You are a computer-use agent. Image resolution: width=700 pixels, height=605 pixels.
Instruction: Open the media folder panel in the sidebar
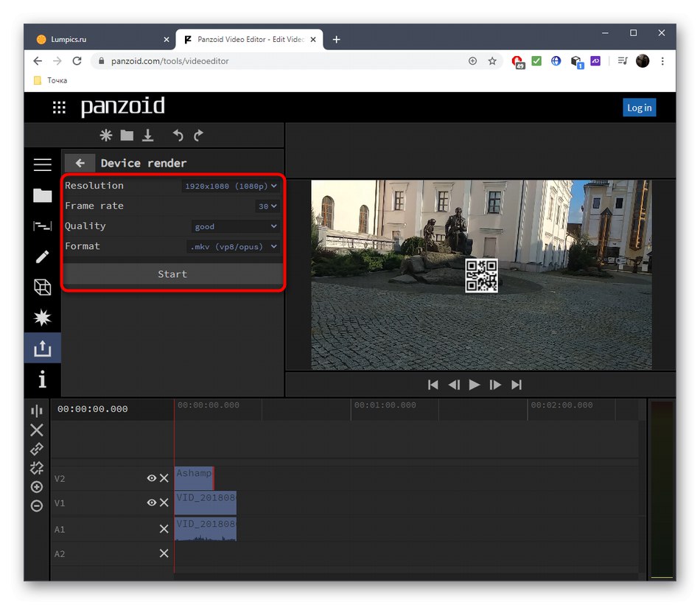pos(42,195)
